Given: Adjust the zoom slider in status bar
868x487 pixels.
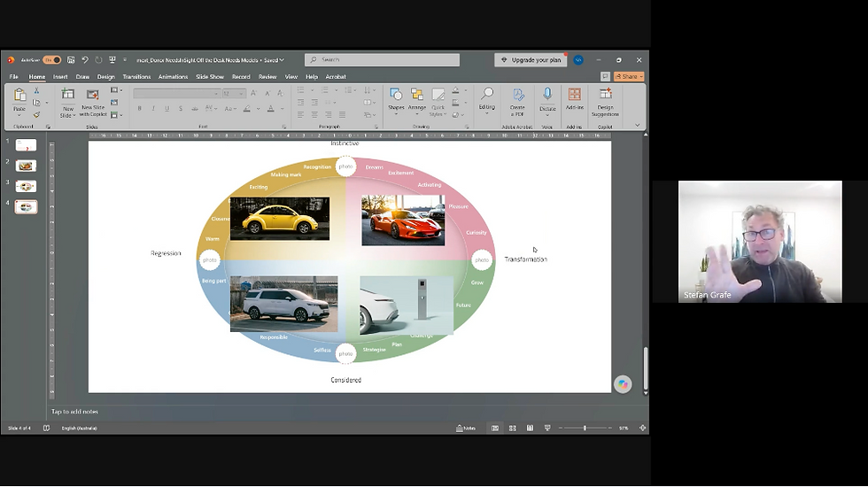Looking at the screenshot, I should pyautogui.click(x=585, y=428).
